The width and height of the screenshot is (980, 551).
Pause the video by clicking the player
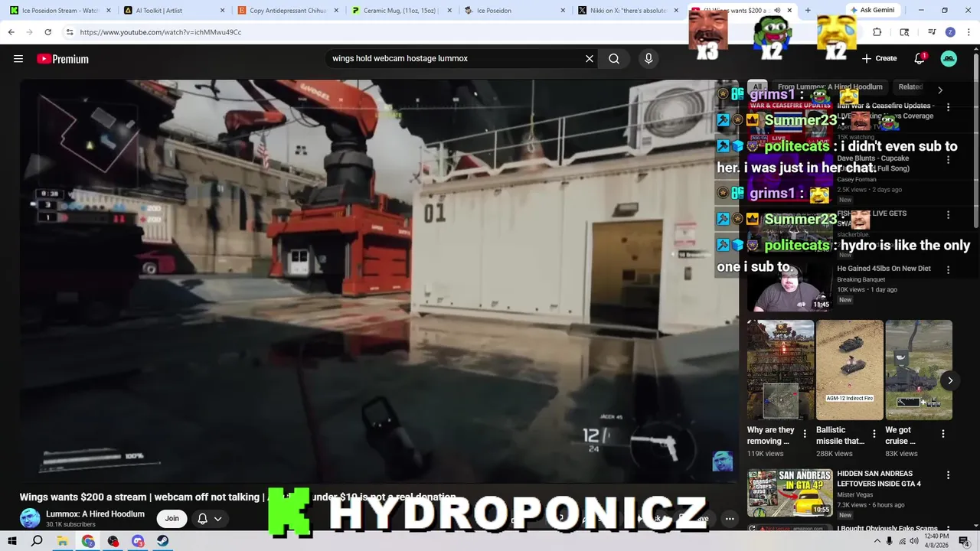click(x=379, y=281)
